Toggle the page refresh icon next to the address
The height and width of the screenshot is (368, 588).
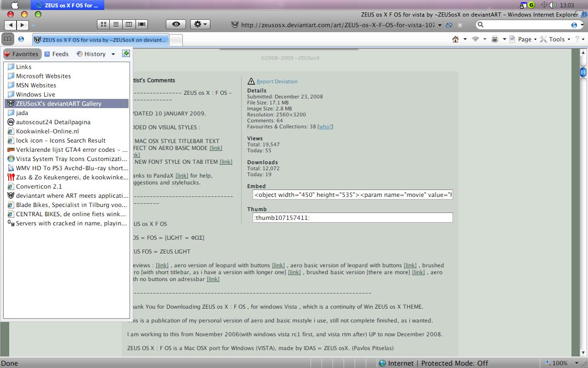[x=449, y=25]
